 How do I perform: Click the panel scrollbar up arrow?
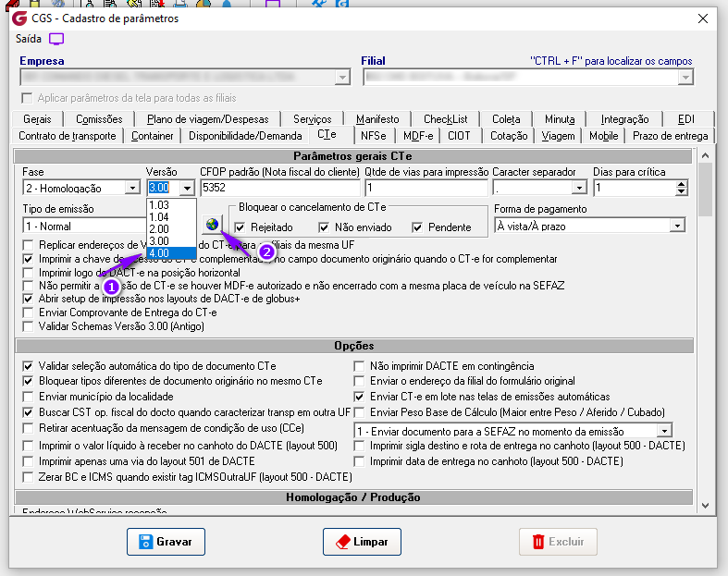(x=705, y=155)
